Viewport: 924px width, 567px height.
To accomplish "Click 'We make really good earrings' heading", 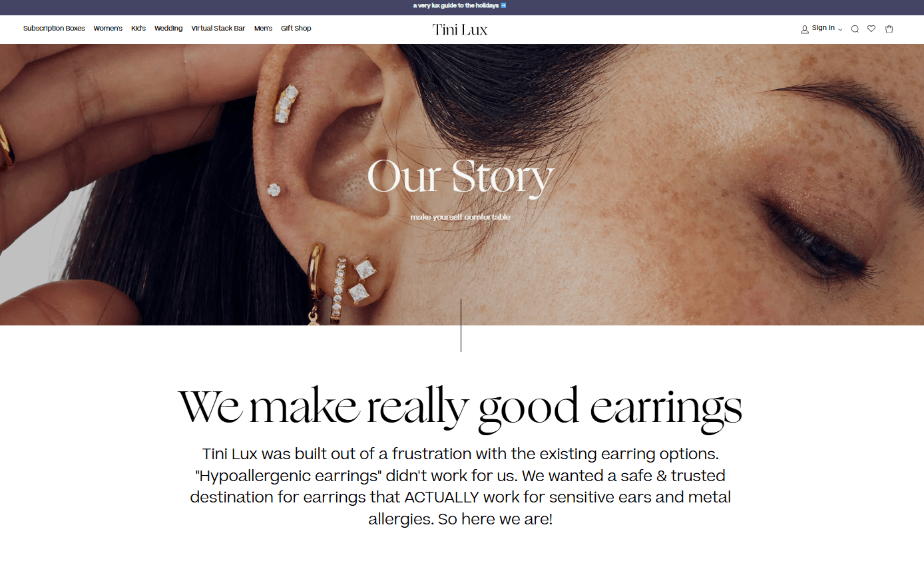I will [x=460, y=408].
